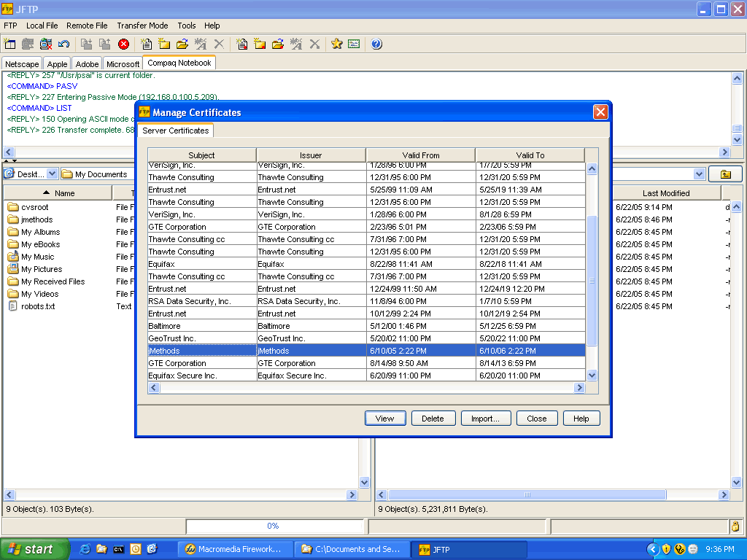Open the local folder toolbar icon
The width and height of the screenshot is (747, 560).
point(182,44)
